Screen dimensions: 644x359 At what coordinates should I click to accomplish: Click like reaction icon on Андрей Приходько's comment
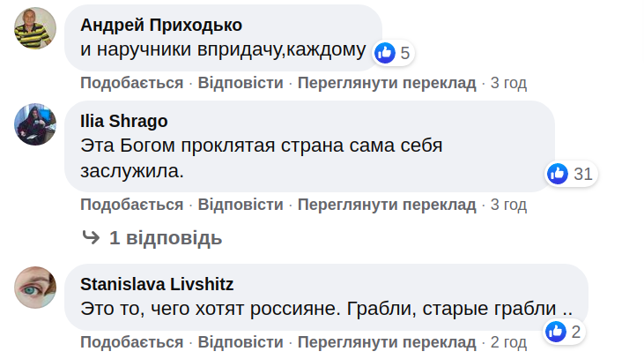pos(385,53)
